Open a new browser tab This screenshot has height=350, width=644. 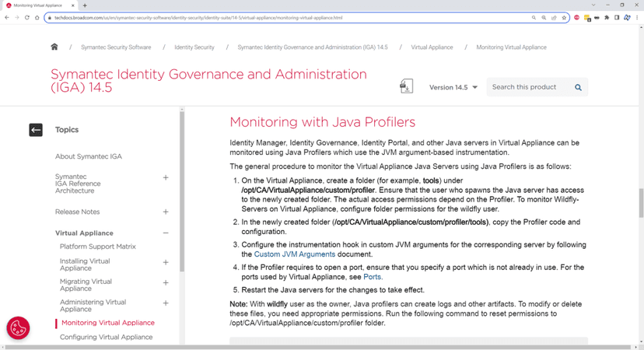85,5
